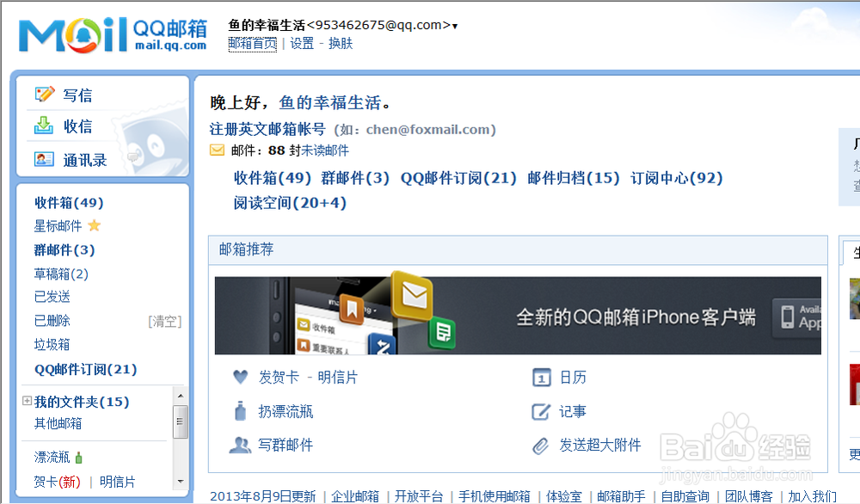The width and height of the screenshot is (860, 504).
Task: Click 发贺卡 link in recommendations
Action: (279, 378)
